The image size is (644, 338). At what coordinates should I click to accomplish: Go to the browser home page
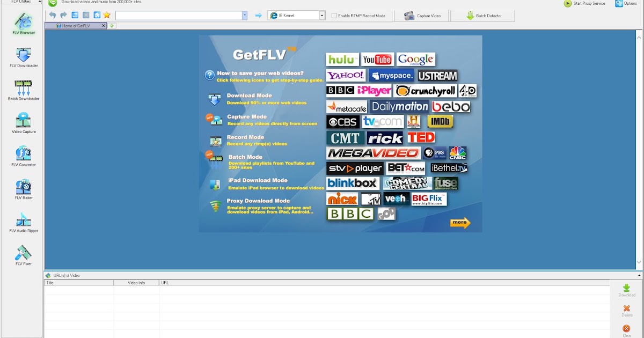[97, 16]
